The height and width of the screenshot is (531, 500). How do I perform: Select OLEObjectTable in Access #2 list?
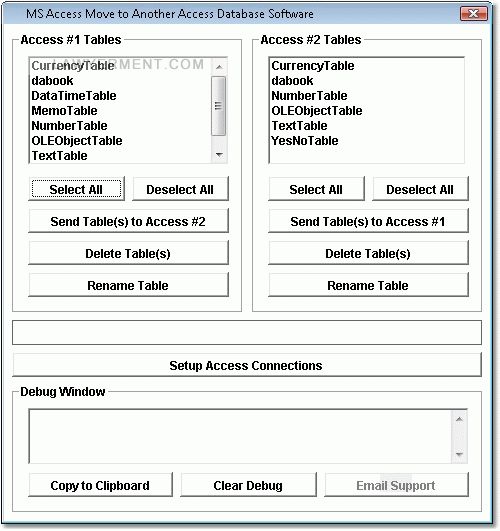pyautogui.click(x=367, y=110)
